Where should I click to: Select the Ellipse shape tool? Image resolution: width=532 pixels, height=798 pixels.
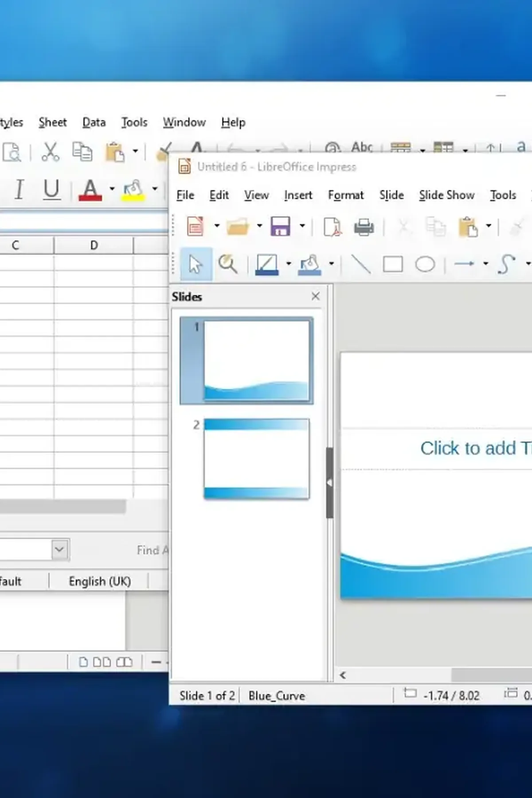point(425,264)
